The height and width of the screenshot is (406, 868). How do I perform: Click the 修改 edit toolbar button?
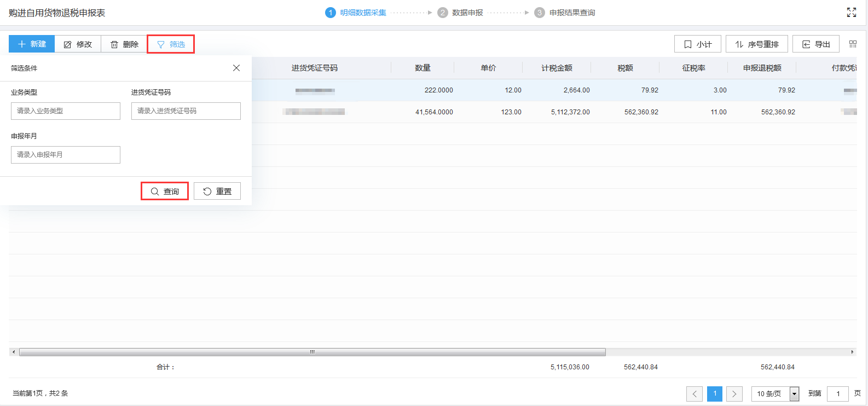pyautogui.click(x=78, y=44)
